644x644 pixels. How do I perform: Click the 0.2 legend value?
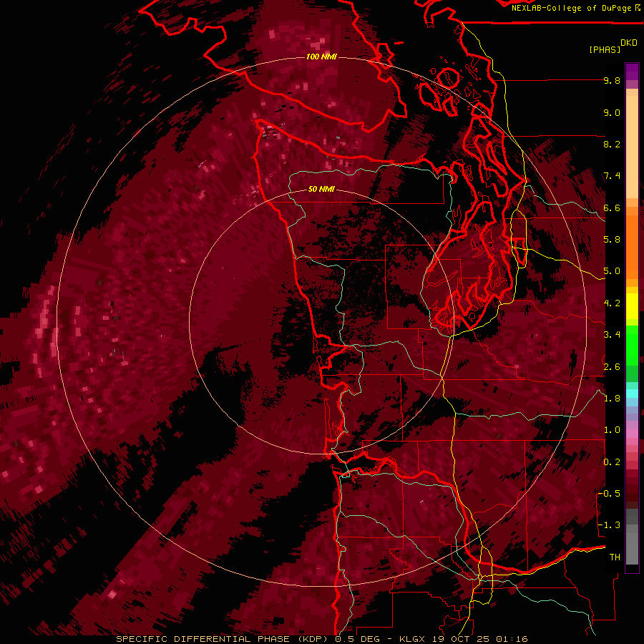[x=612, y=462]
